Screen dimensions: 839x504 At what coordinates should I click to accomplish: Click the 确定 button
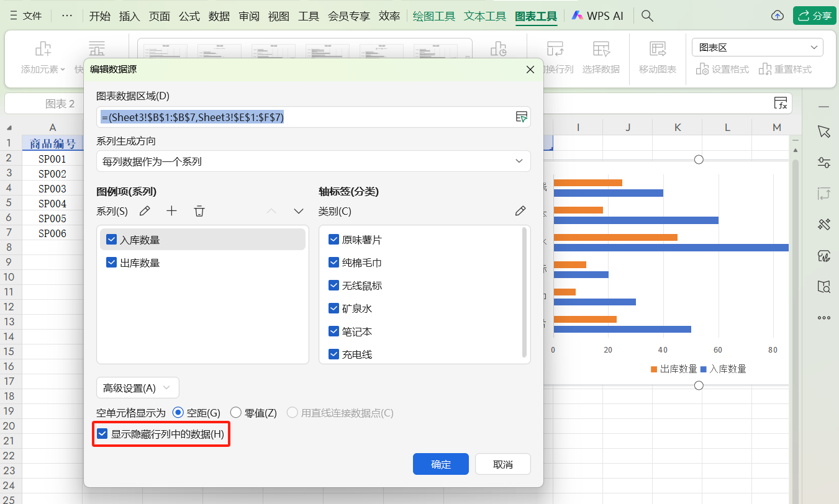point(441,464)
